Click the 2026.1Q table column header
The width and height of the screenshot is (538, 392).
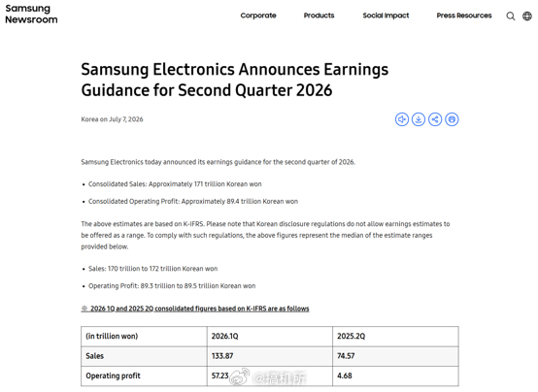click(224, 336)
